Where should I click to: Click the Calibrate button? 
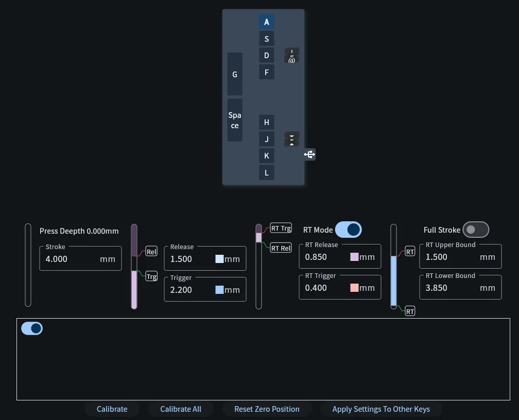[112, 409]
